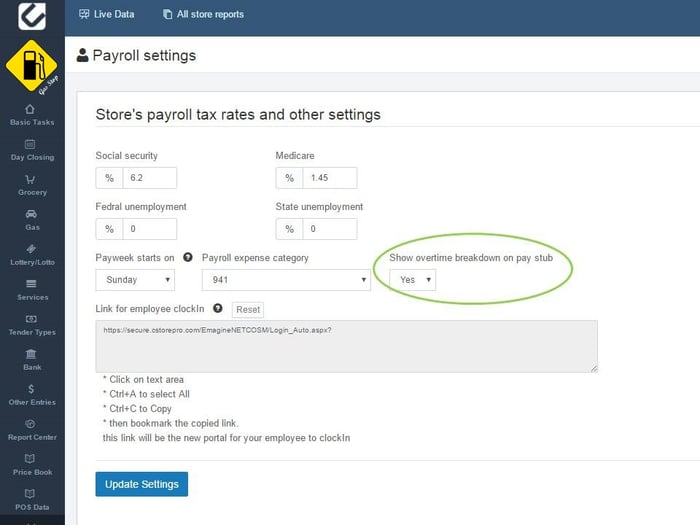Open Report Center in sidebar
Viewport: 700px width, 525px height.
31,429
